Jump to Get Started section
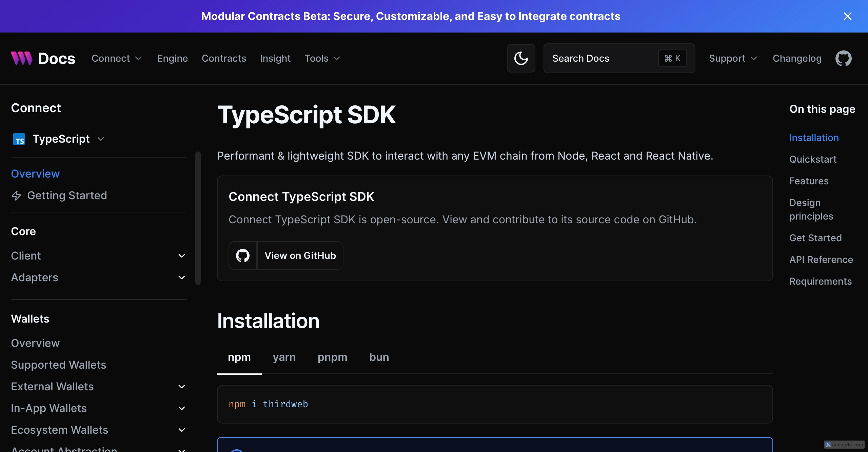The width and height of the screenshot is (868, 452). 815,238
